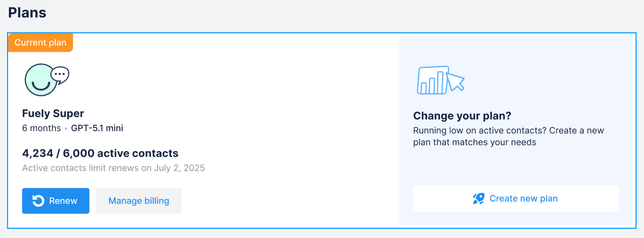Image resolution: width=644 pixels, height=238 pixels.
Task: Click the orange Current plan badge
Action: (40, 43)
